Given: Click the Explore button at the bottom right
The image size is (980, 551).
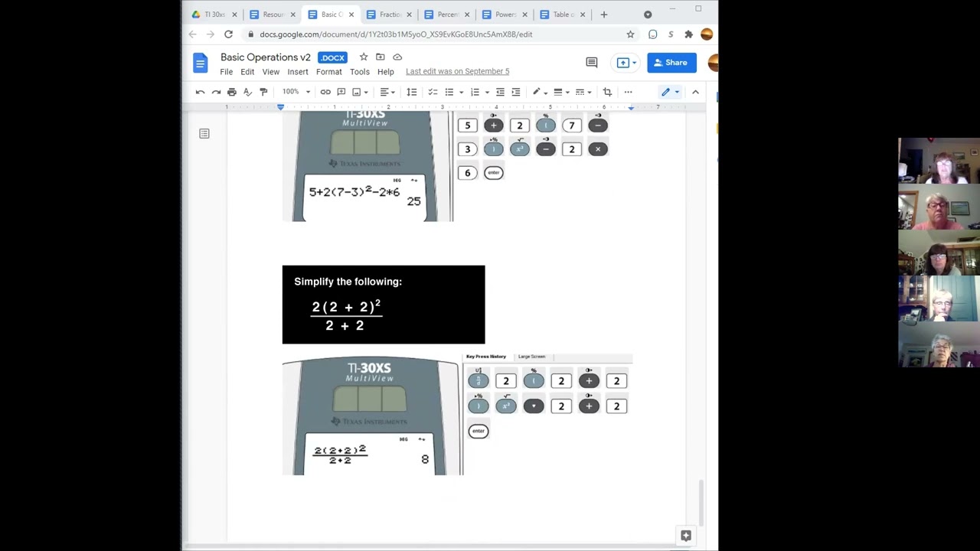Looking at the screenshot, I should (686, 536).
